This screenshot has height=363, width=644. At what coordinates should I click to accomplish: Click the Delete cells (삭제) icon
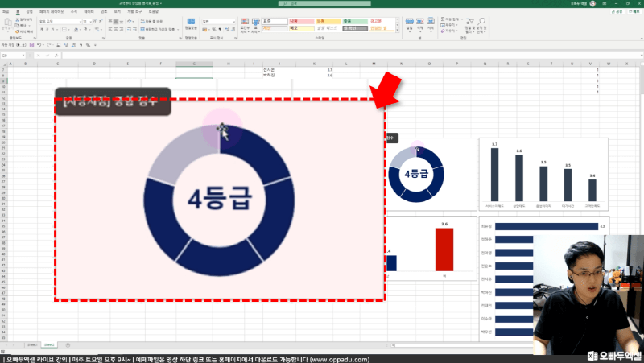tap(419, 21)
